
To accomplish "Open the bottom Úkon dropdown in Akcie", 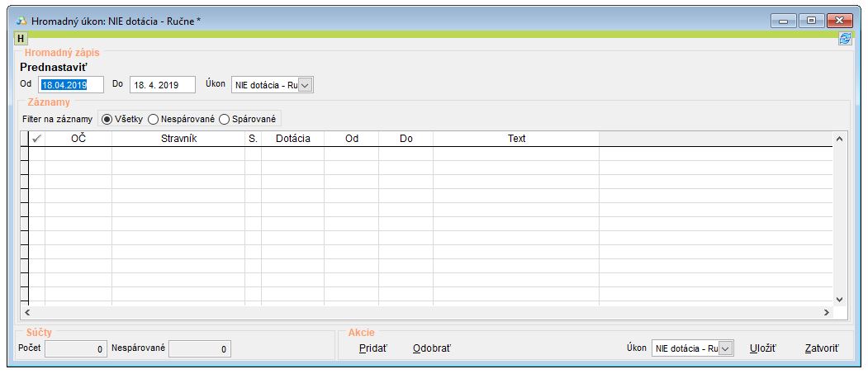I will [724, 348].
